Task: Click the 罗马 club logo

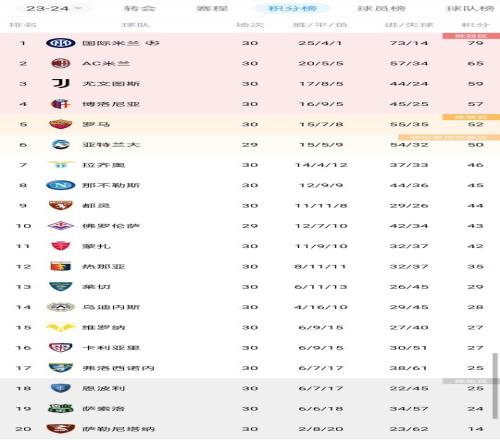Action: click(x=60, y=124)
